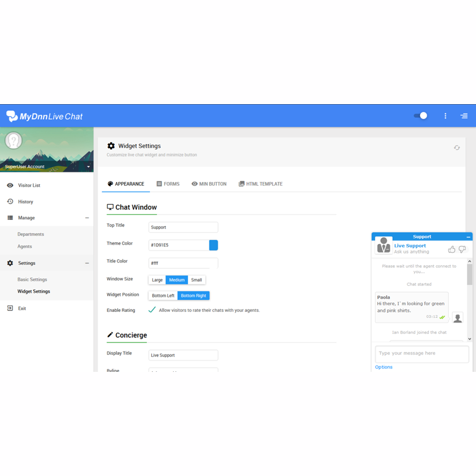
Task: Open Basic Settings page
Action: point(32,279)
